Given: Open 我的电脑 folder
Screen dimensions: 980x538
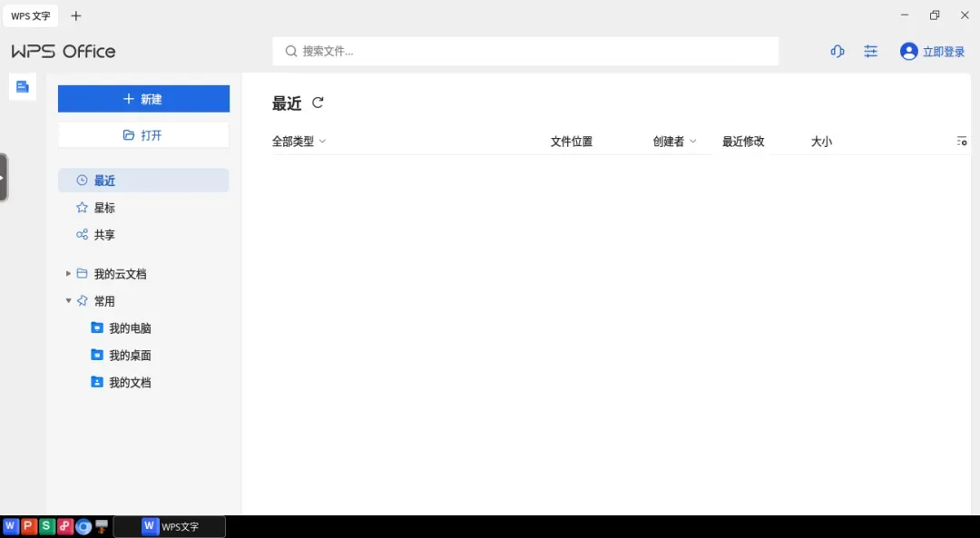Looking at the screenshot, I should 130,328.
